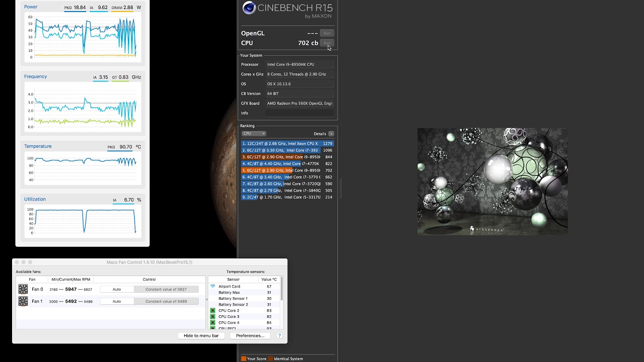Select ranking entry 12C/24T Intel Xeon CPU
644x362 pixels.
tap(287, 144)
